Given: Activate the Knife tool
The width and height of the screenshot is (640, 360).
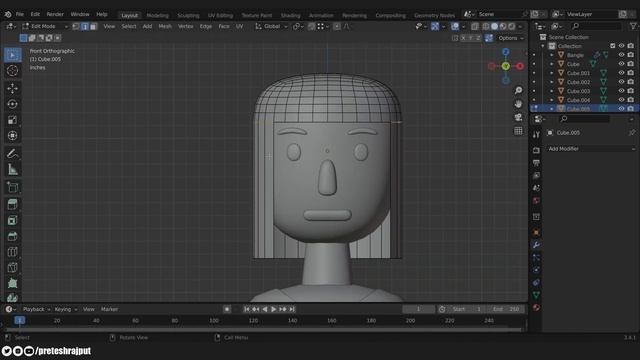Looking at the screenshot, I should pos(12,267).
